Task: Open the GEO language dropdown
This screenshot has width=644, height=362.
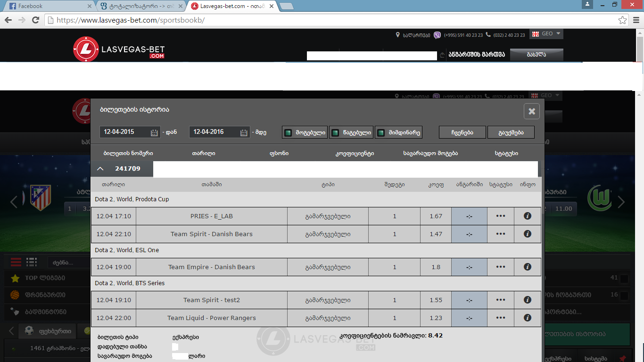Action: (x=546, y=34)
